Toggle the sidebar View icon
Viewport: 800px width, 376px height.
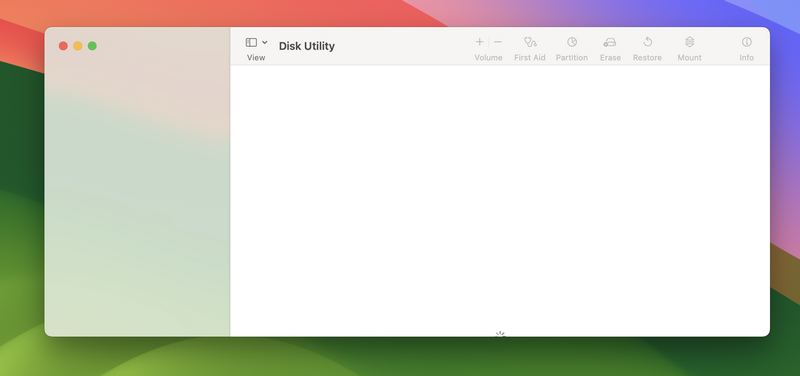pyautogui.click(x=251, y=42)
